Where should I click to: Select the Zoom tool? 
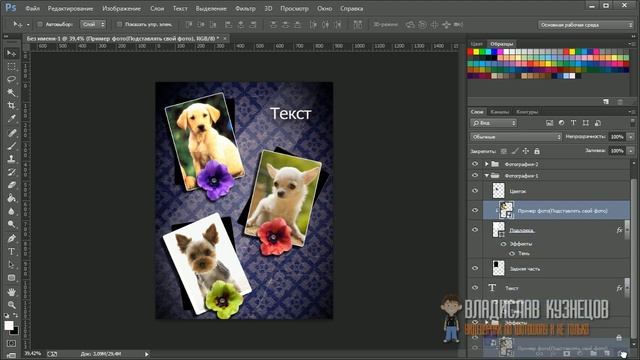point(11,305)
